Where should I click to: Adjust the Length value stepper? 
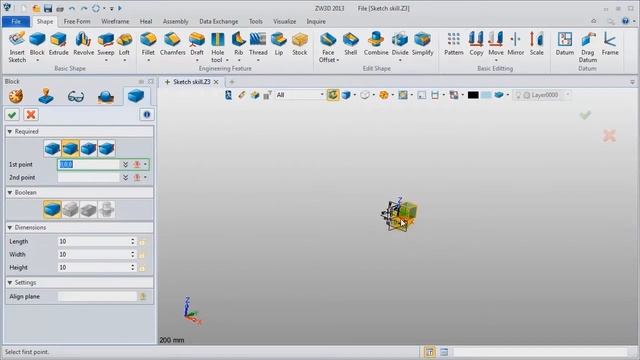tap(133, 241)
